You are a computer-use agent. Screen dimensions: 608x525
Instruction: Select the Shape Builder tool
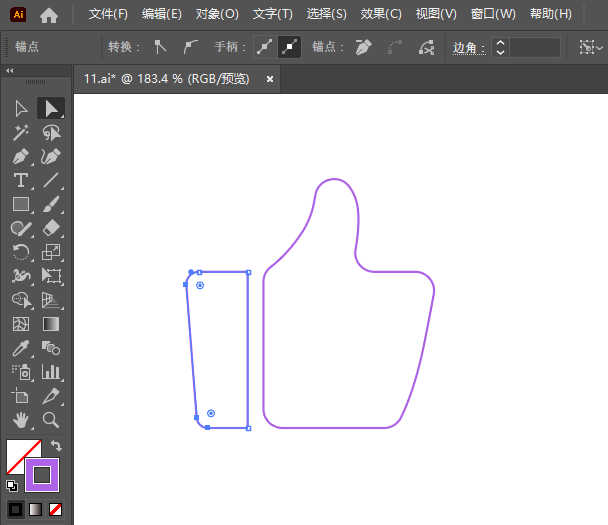(x=21, y=300)
